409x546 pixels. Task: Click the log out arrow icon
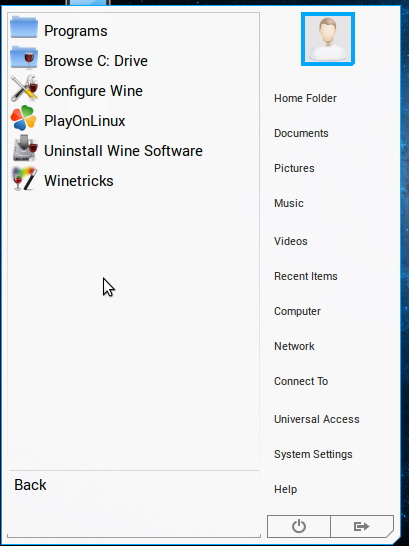click(x=362, y=526)
